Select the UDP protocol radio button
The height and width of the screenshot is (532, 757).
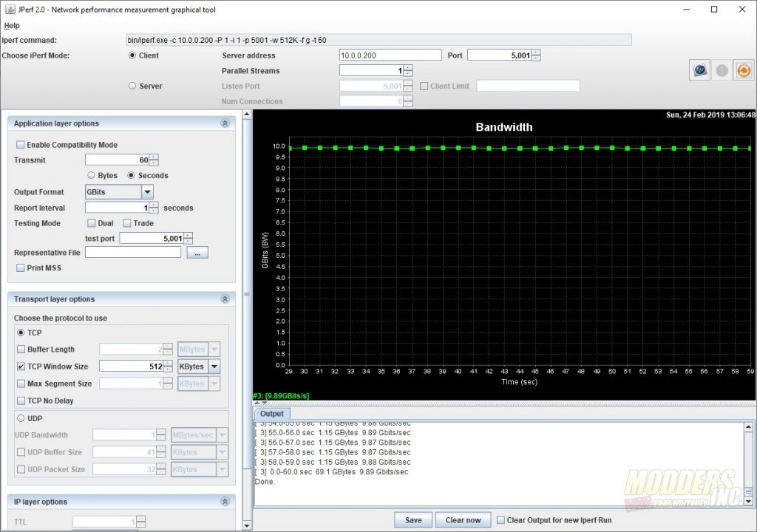(21, 418)
